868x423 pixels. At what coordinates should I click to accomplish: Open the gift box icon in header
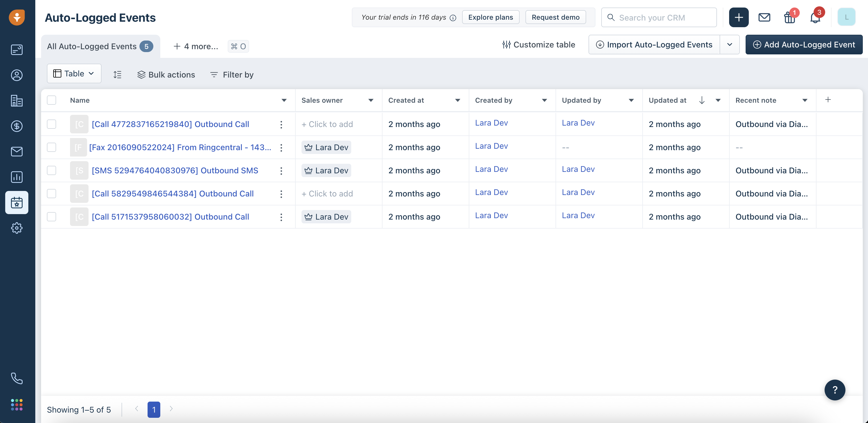(789, 18)
